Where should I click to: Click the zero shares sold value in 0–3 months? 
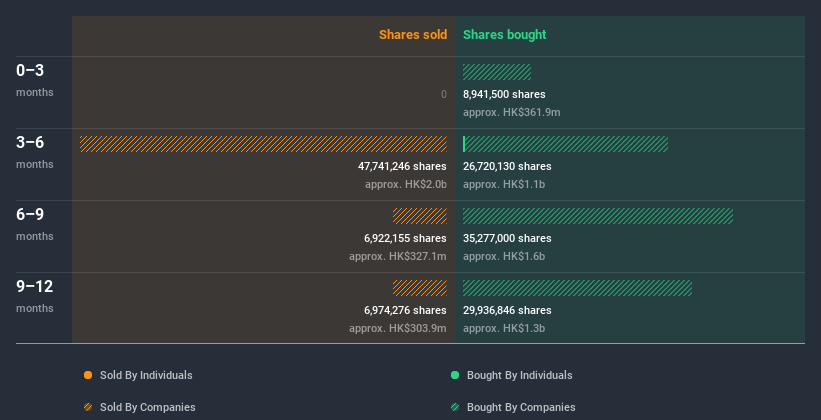[444, 94]
